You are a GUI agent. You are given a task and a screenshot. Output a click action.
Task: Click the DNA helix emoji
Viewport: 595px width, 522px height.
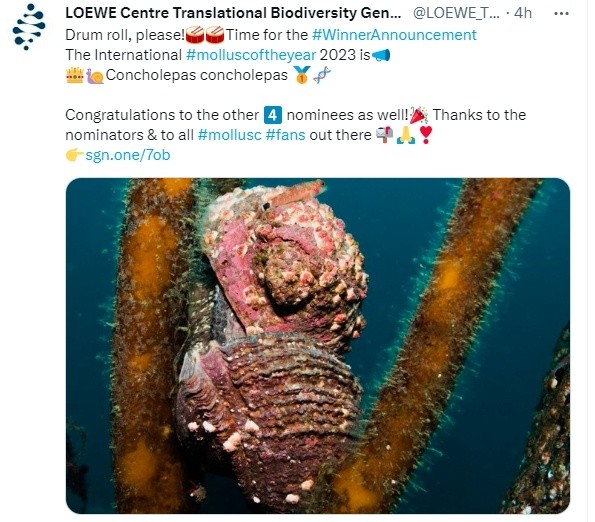[x=322, y=75]
